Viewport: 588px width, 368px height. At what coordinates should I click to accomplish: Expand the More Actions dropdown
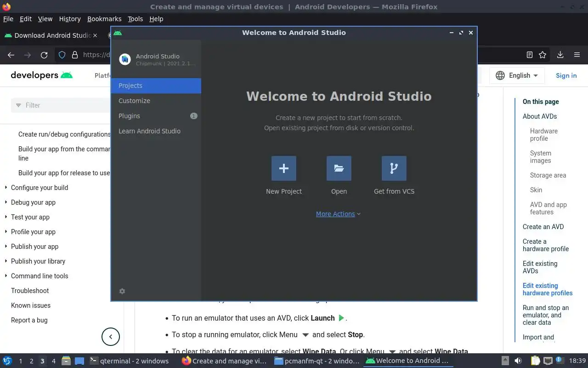click(x=338, y=214)
